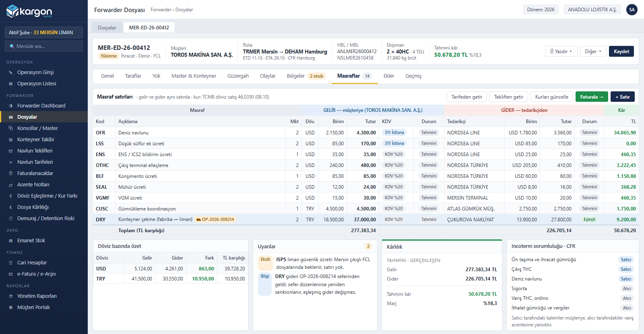
Task: Open the Yazdır print dropdown
Action: coord(561,52)
